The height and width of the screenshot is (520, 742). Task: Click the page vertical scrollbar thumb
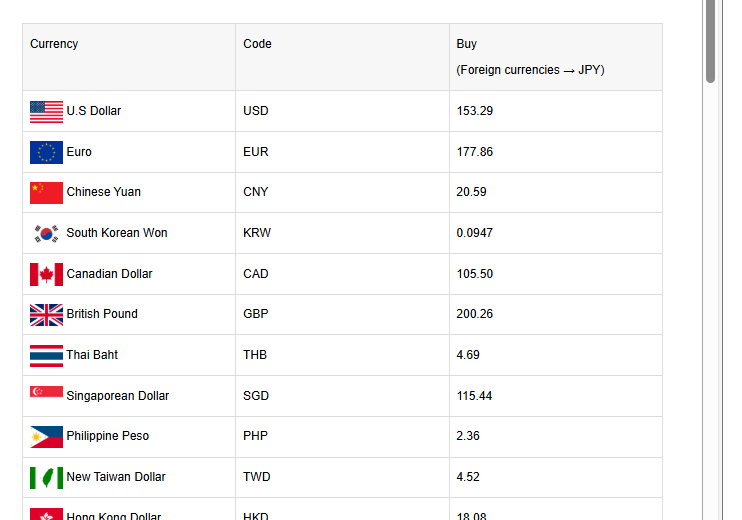(711, 40)
